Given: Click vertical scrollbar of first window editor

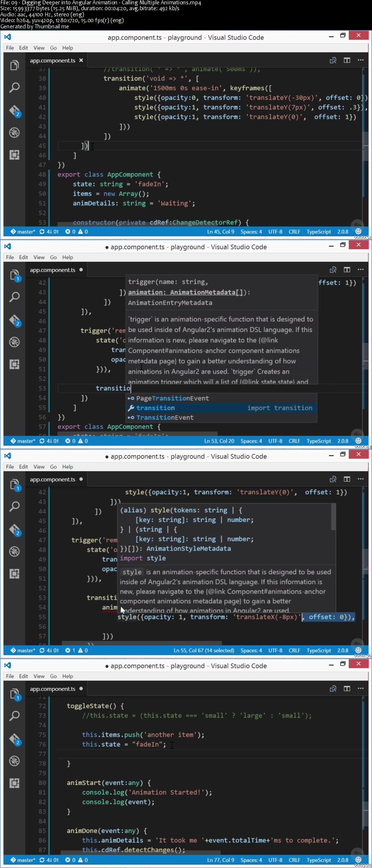Looking at the screenshot, I should click(365, 145).
